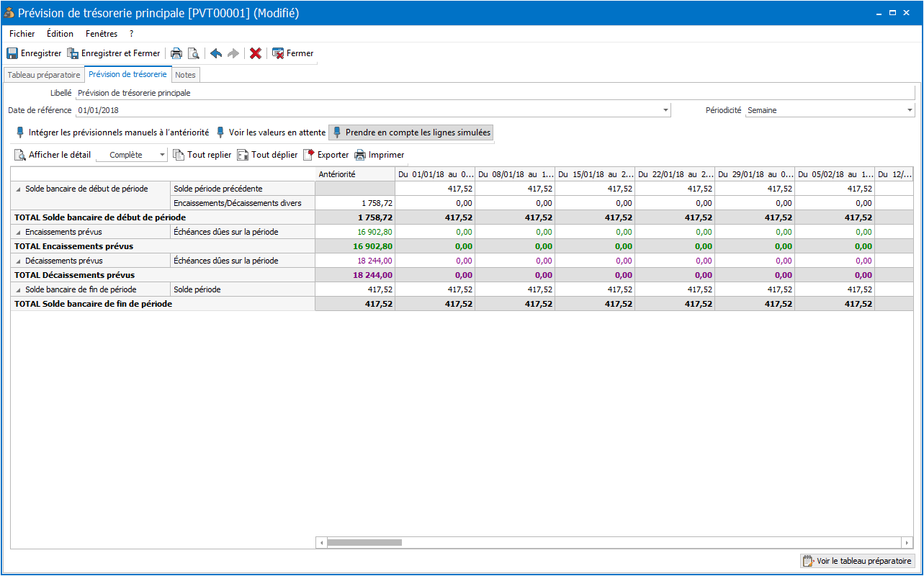Screen dimensions: 924x576
Task: Click the grey redo arrow icon
Action: [x=233, y=53]
